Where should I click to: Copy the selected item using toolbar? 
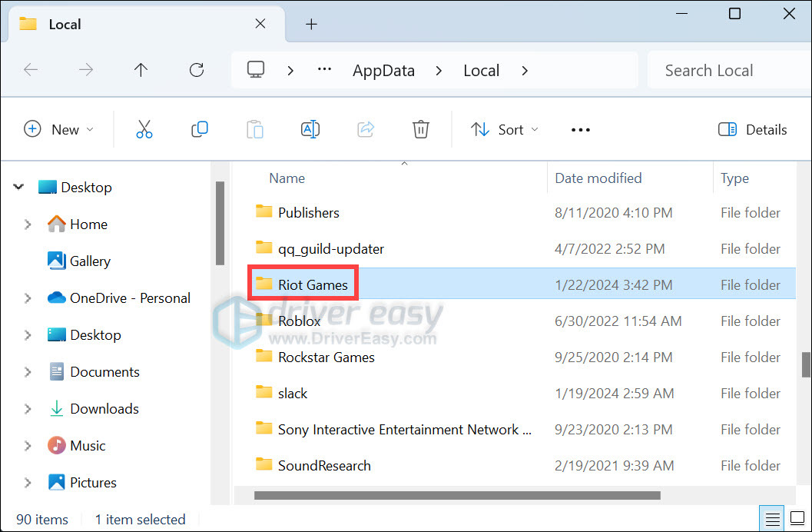(x=200, y=129)
